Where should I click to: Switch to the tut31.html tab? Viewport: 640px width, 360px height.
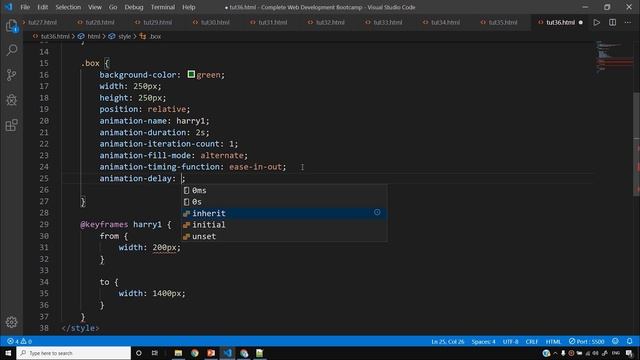273,22
